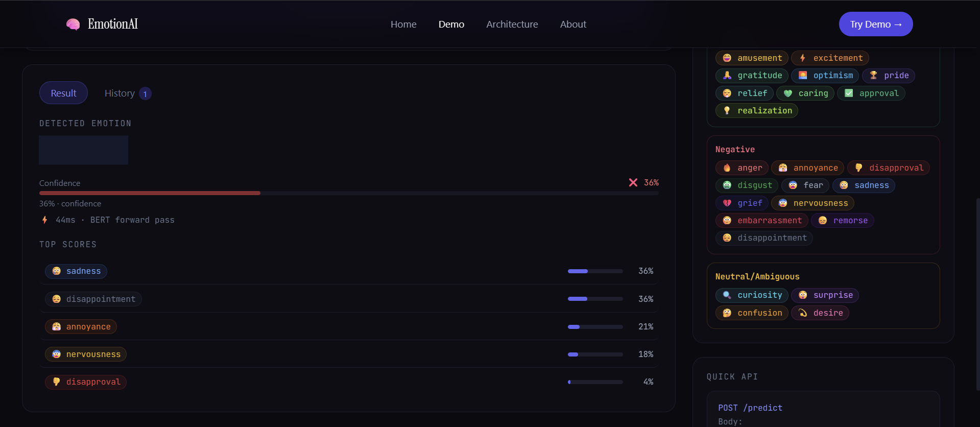Click the "36% · confidence" text
The image size is (980, 427).
coord(70,203)
